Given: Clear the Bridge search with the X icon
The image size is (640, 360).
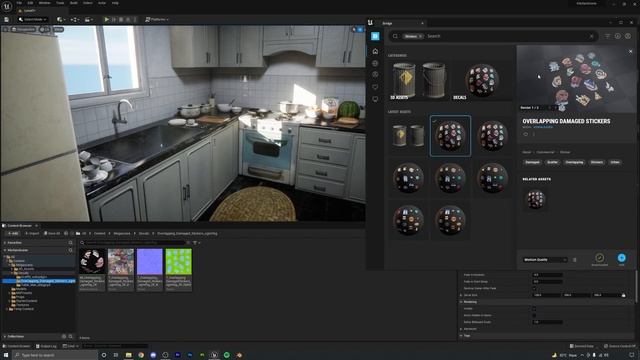Looking at the screenshot, I should [x=591, y=36].
